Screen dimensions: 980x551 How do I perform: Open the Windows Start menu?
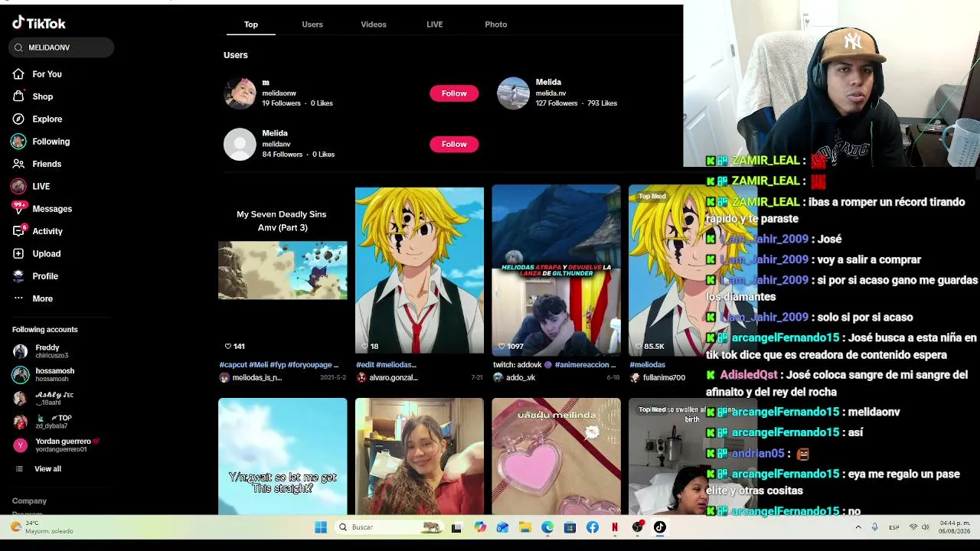coord(321,527)
